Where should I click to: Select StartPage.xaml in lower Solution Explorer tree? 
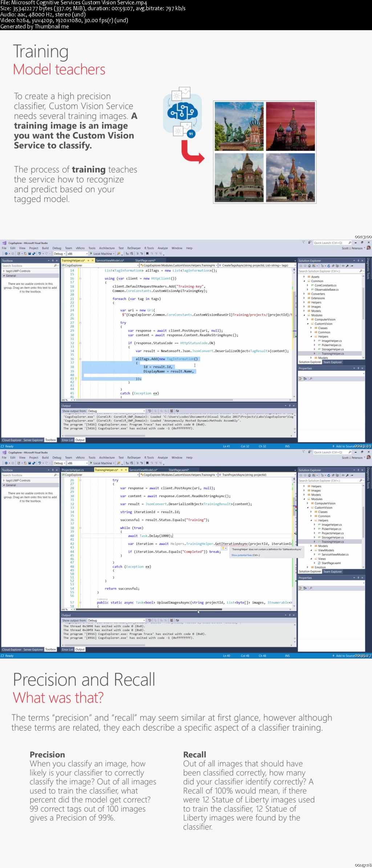pos(331,563)
